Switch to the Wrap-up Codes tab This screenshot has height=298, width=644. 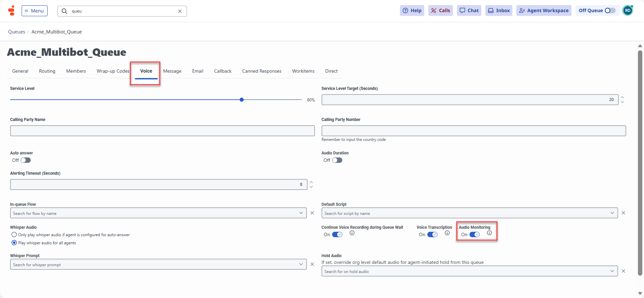(113, 71)
